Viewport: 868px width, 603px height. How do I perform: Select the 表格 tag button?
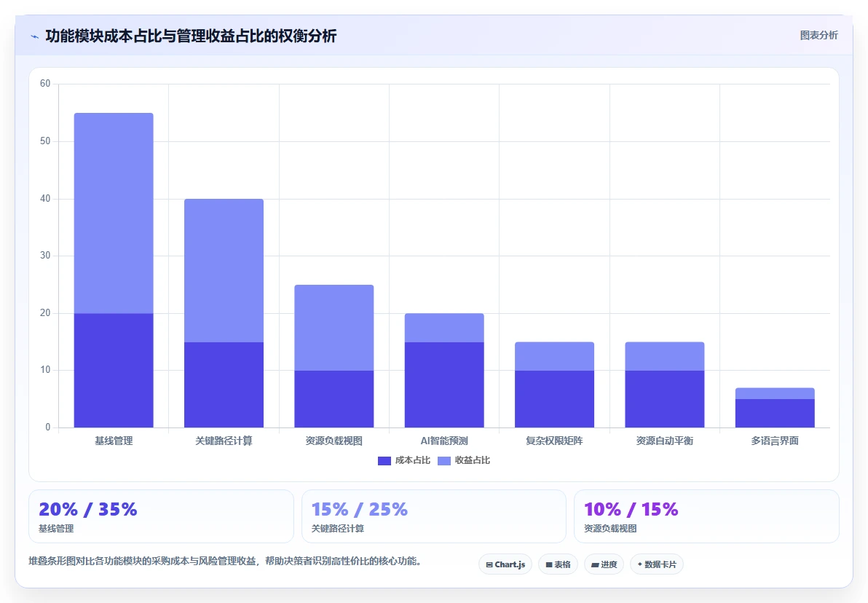[x=558, y=564]
